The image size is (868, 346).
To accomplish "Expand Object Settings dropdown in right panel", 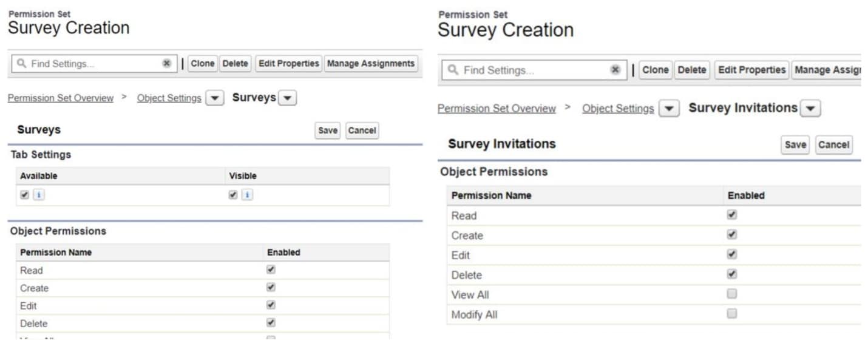I will tap(669, 109).
